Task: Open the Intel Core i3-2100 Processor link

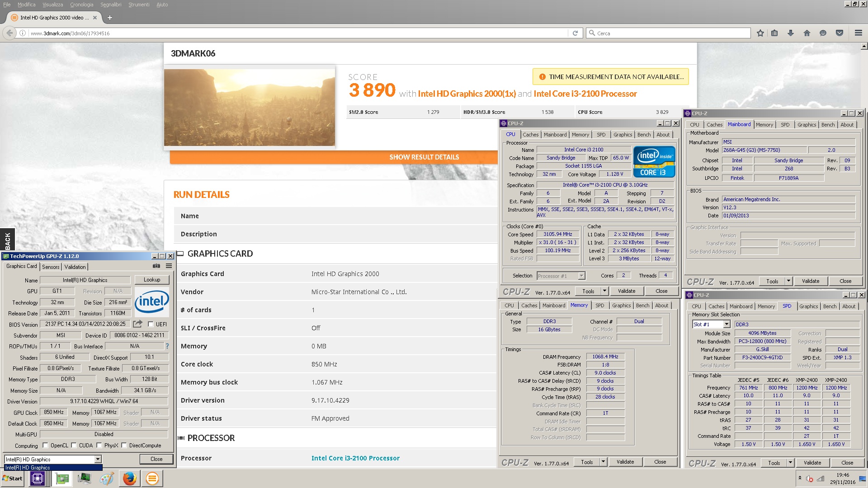Action: point(355,458)
